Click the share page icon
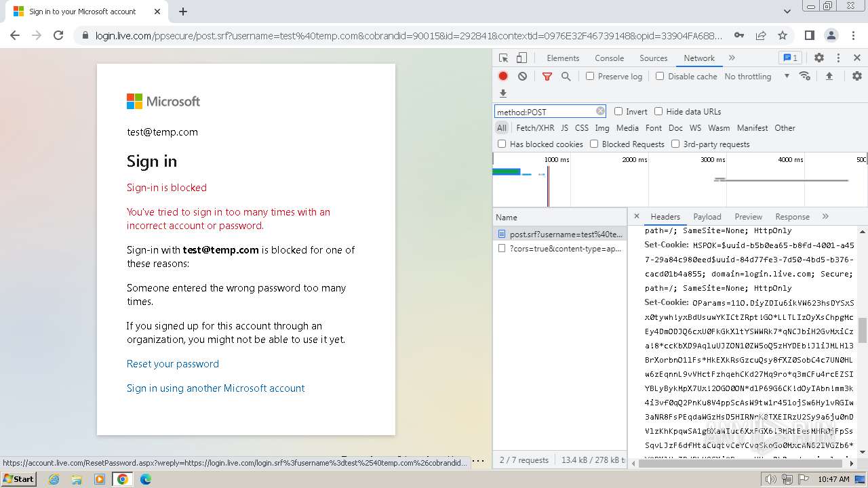 coord(761,35)
